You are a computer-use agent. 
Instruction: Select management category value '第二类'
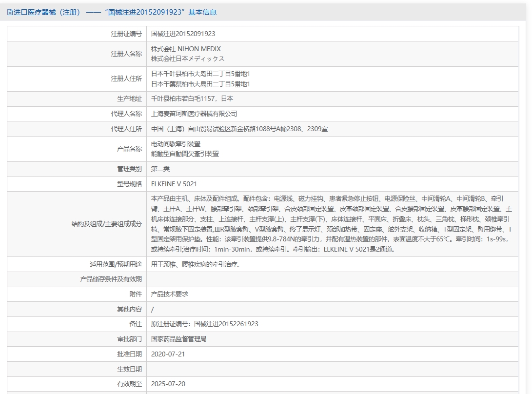[160, 169]
